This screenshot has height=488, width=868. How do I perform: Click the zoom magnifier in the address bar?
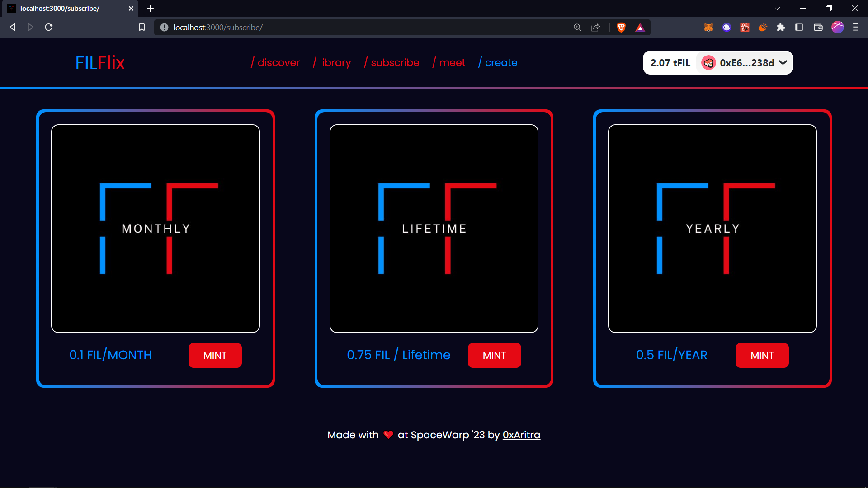(x=577, y=27)
